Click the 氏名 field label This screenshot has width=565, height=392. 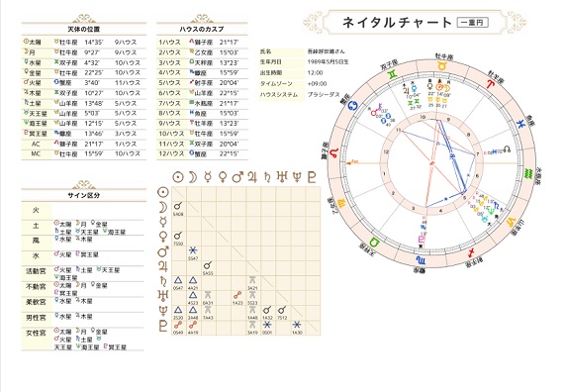click(x=265, y=51)
